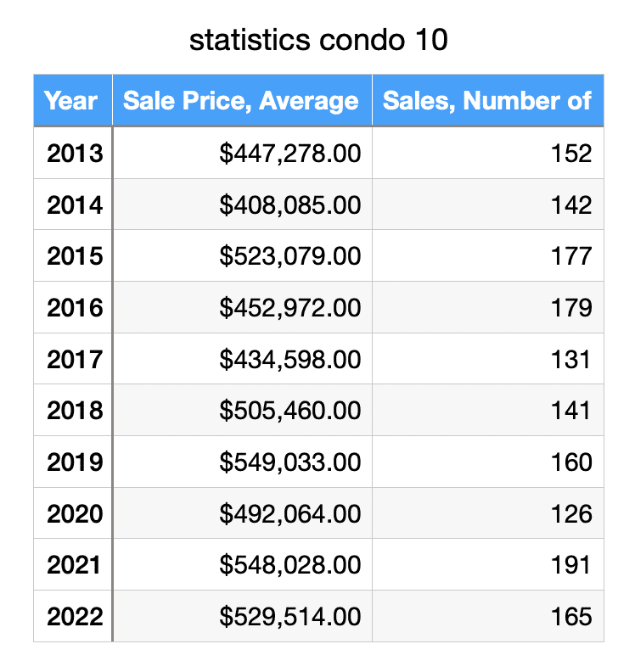Select the Sales, Number of header cell
This screenshot has height=672, width=635.
(487, 101)
